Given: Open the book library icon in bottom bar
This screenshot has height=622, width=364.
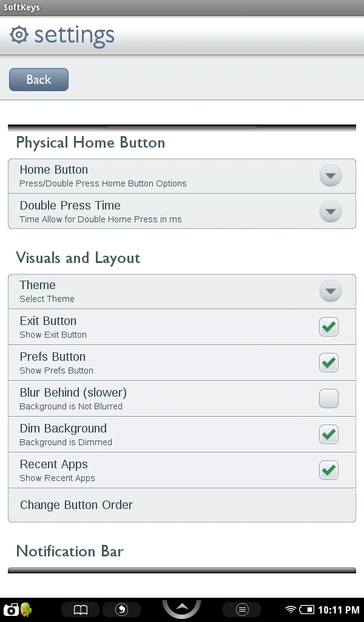Looking at the screenshot, I should pyautogui.click(x=81, y=609).
